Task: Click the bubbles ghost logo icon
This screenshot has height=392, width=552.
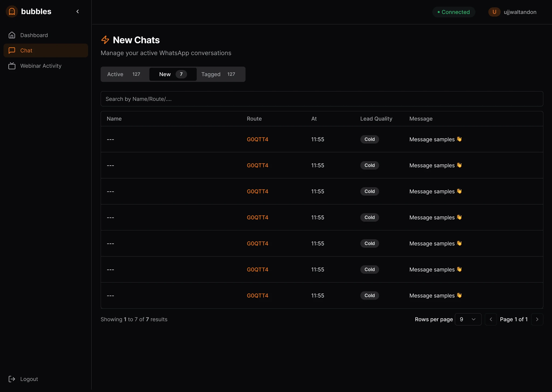Action: point(12,12)
